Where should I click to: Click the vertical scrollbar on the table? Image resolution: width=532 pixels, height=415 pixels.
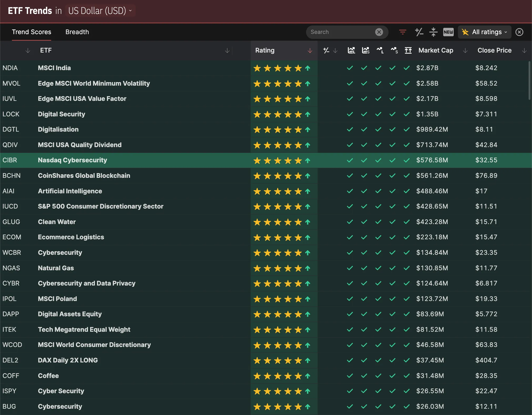529,80
